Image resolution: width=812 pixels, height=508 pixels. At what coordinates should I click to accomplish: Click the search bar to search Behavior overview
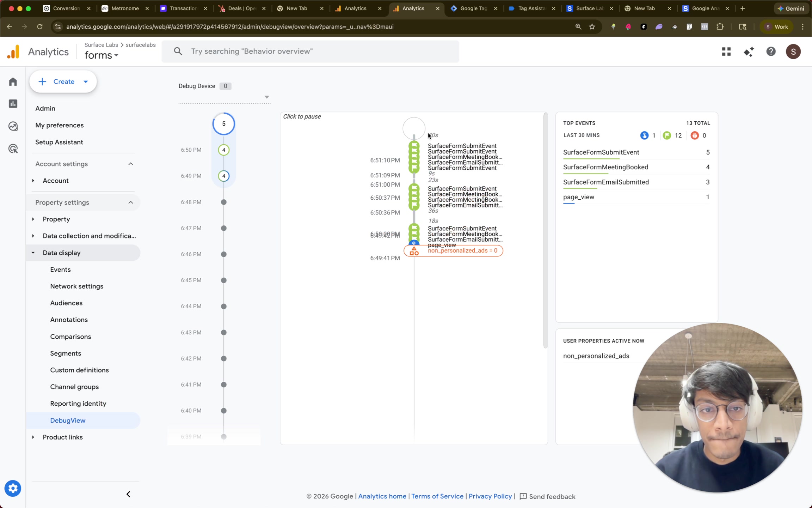310,51
